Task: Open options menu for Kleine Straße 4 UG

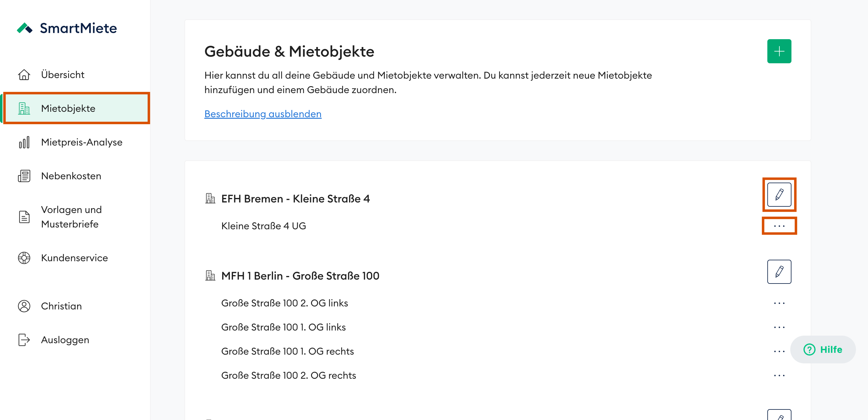Action: 779,226
